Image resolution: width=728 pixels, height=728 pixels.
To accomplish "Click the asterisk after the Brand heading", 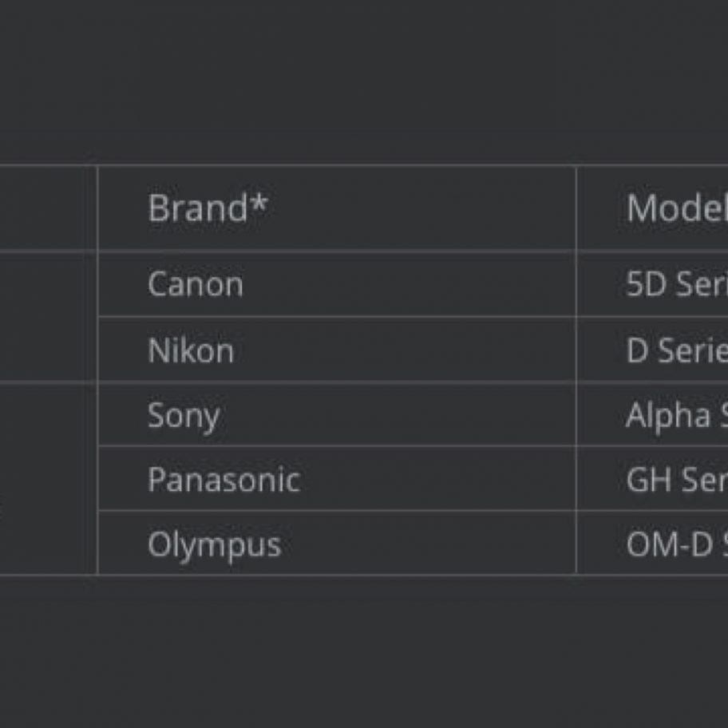I will click(x=259, y=204).
